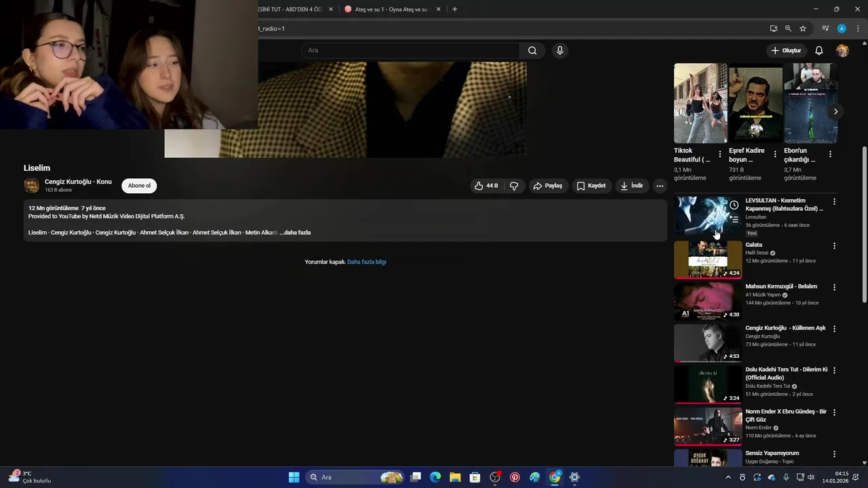
Task: Focus the YouTube Ara search field
Action: (x=410, y=50)
